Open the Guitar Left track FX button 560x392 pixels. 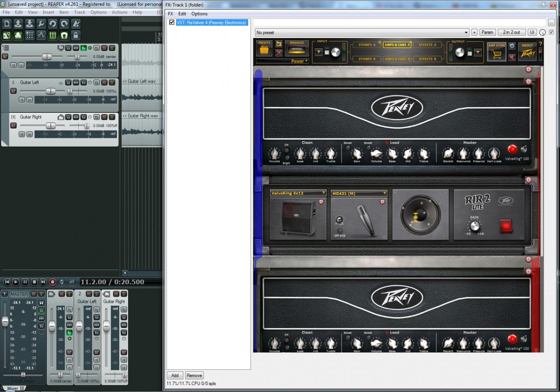[84, 83]
